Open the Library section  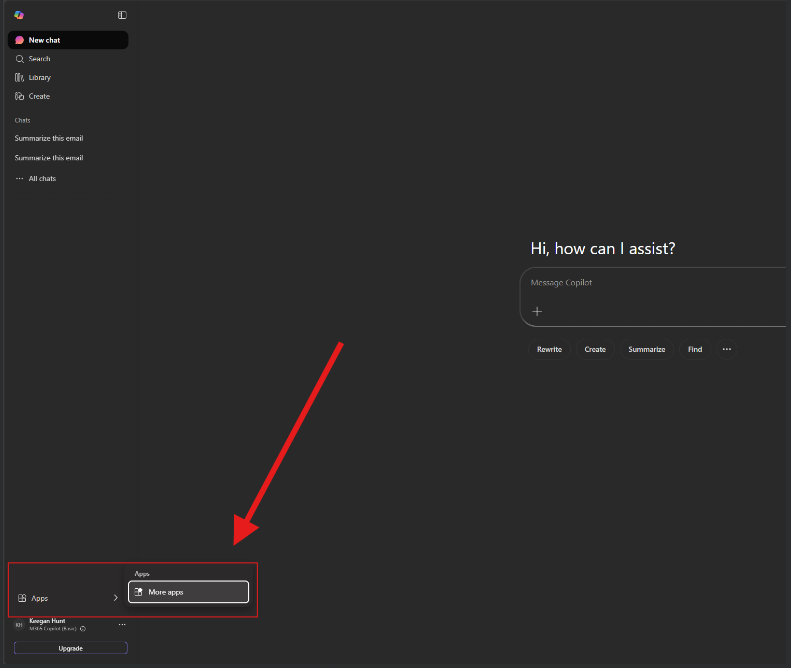[x=68, y=77]
